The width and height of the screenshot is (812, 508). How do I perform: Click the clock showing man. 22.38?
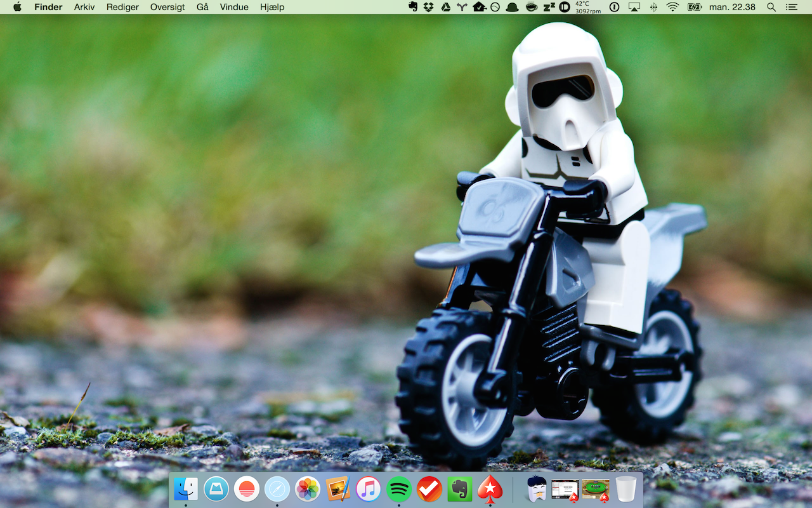(732, 7)
